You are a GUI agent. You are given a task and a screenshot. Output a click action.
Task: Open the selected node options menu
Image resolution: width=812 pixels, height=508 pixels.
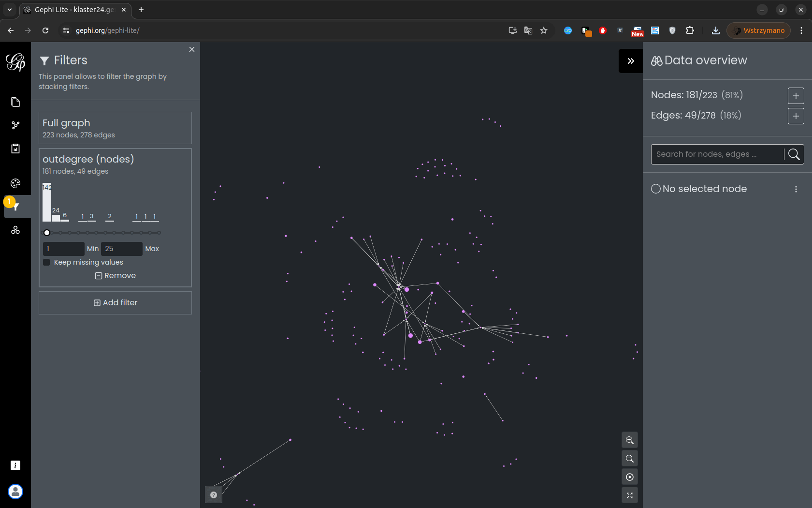[796, 189]
